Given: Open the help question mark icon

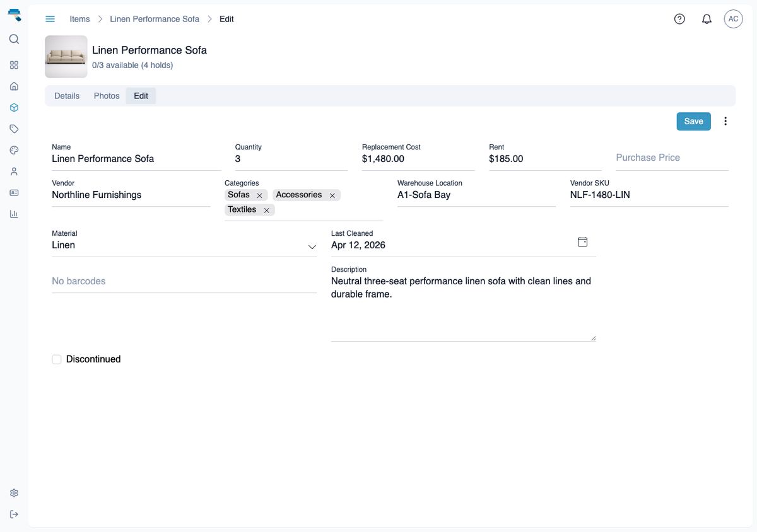Looking at the screenshot, I should pyautogui.click(x=679, y=19).
